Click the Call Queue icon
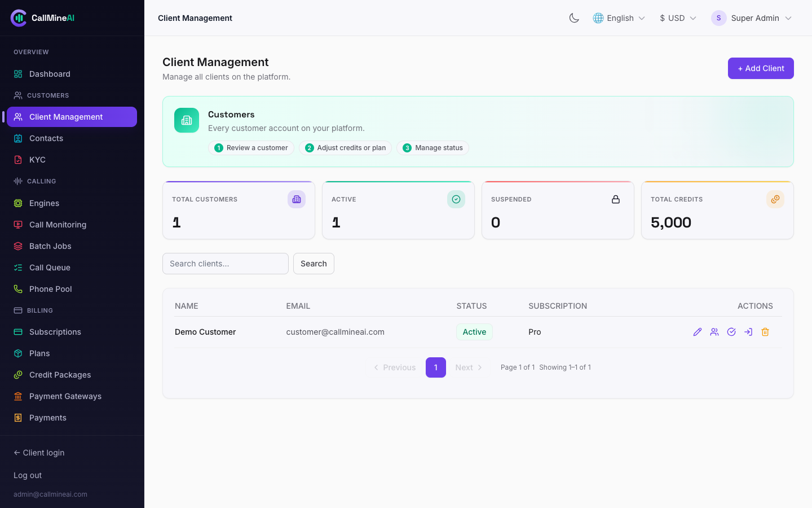812x508 pixels. coord(18,268)
